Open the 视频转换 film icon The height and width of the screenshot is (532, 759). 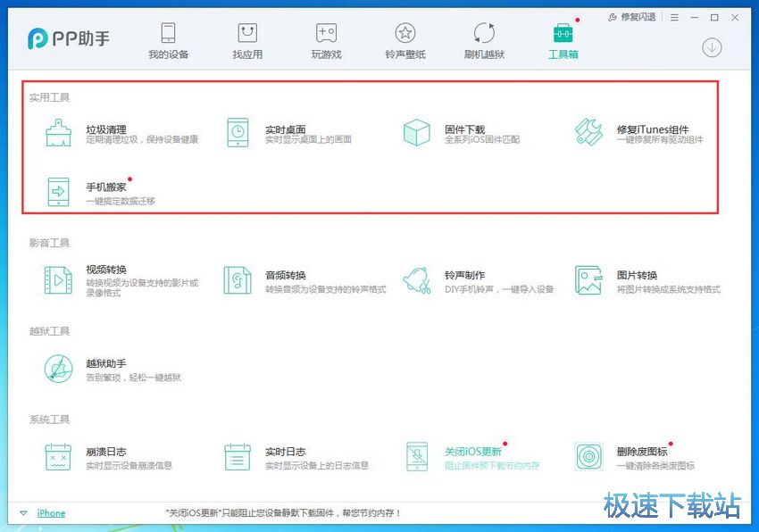pos(59,279)
